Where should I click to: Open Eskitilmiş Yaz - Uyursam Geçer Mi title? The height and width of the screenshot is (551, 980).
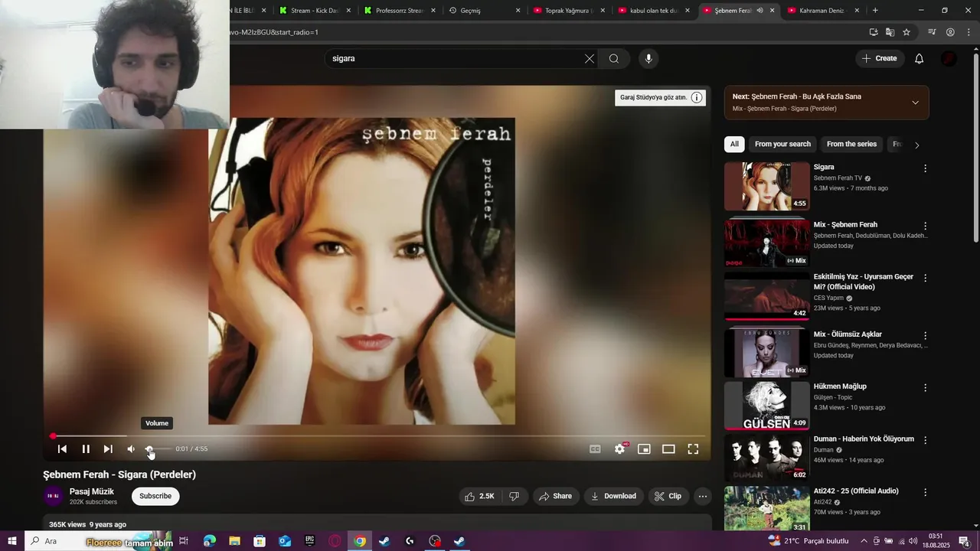click(x=864, y=282)
